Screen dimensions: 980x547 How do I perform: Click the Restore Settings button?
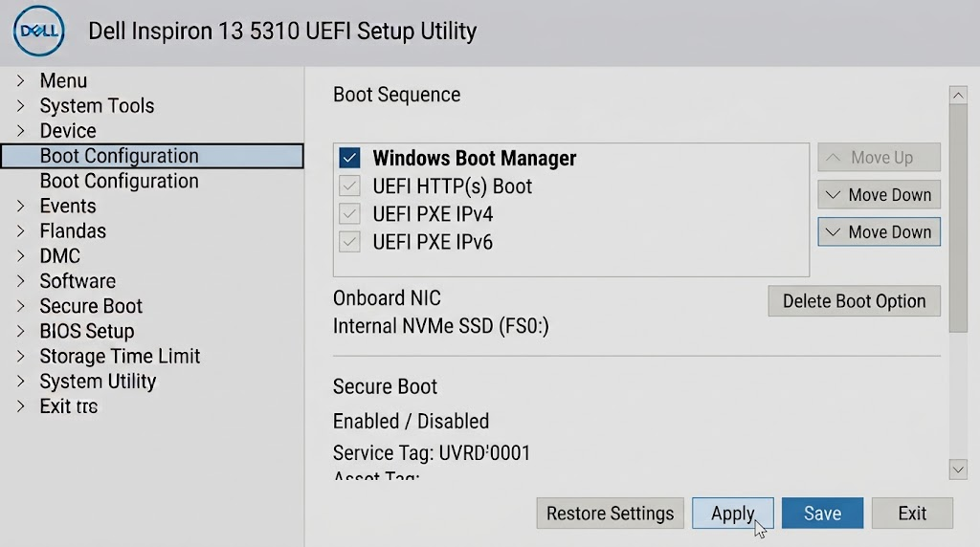(x=610, y=514)
